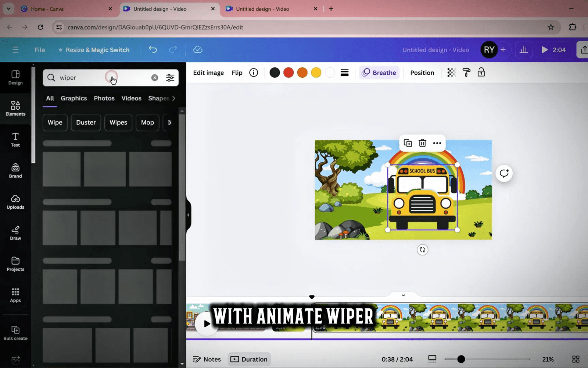
Task: Click the share upload icon
Action: point(584,50)
